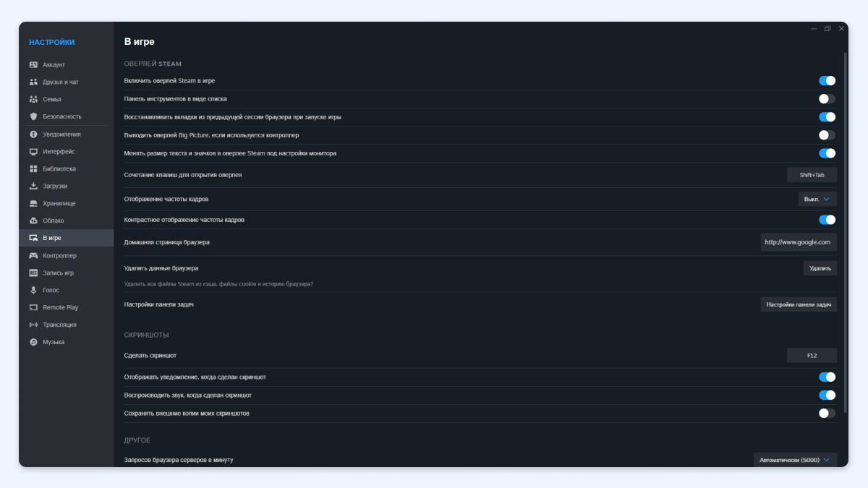Click the Запись игр REC icon
Screen dimensions: 868x488
[33, 273]
